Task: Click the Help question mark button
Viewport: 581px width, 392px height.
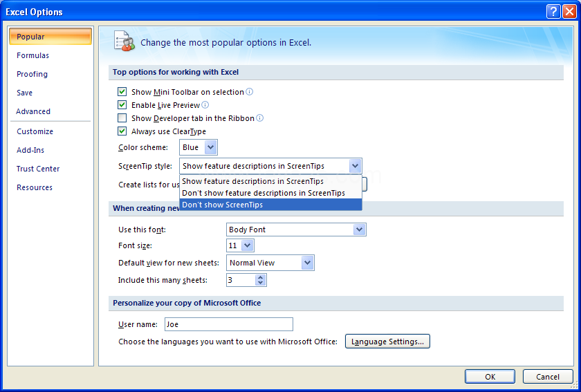Action: coord(553,12)
